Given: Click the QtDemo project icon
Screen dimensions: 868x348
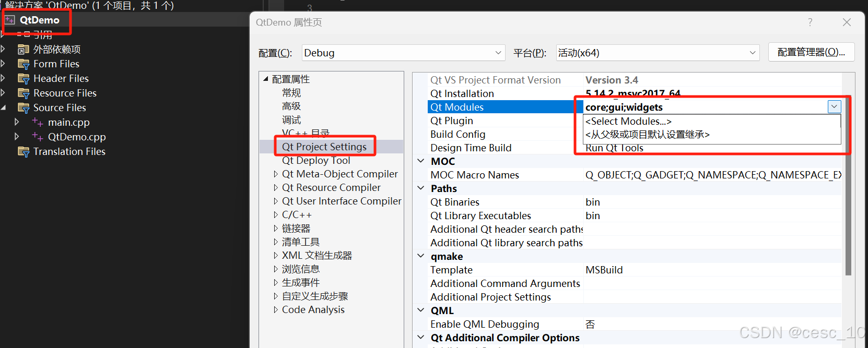Looking at the screenshot, I should pos(10,20).
